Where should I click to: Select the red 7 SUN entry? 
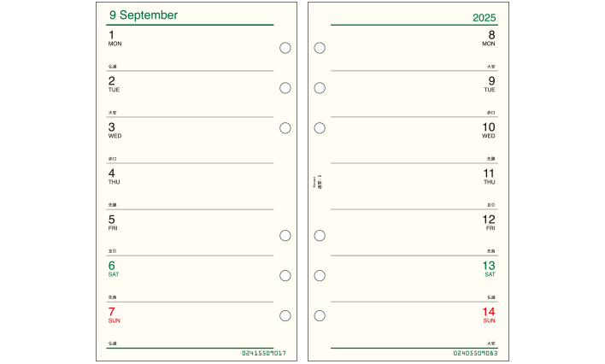115,315
